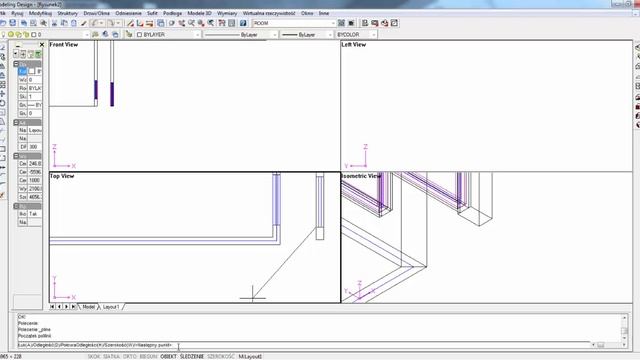Click the white color swatch in properties
This screenshot has height=360, width=640.
click(31, 71)
